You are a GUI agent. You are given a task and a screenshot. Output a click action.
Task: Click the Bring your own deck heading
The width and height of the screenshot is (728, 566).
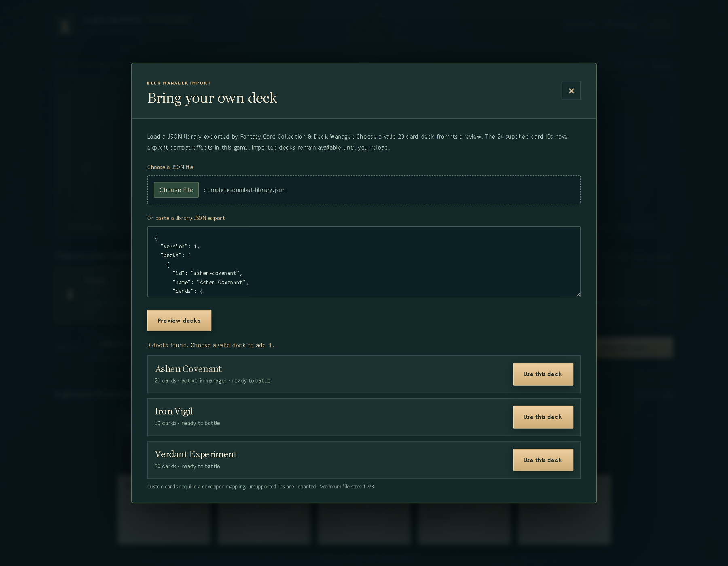tap(212, 98)
